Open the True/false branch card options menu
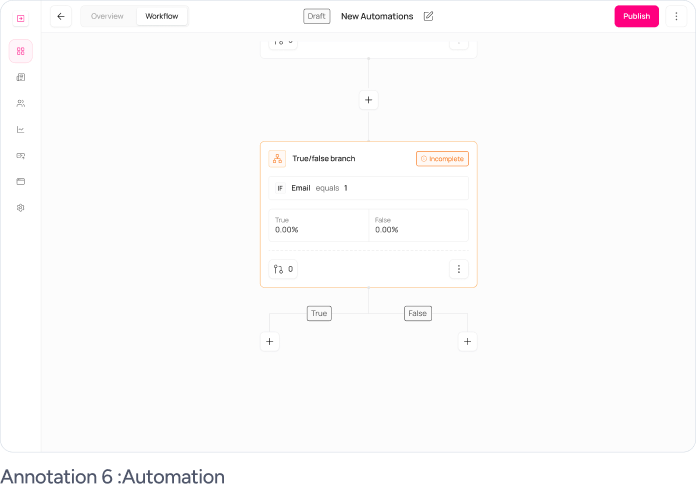 pos(459,269)
